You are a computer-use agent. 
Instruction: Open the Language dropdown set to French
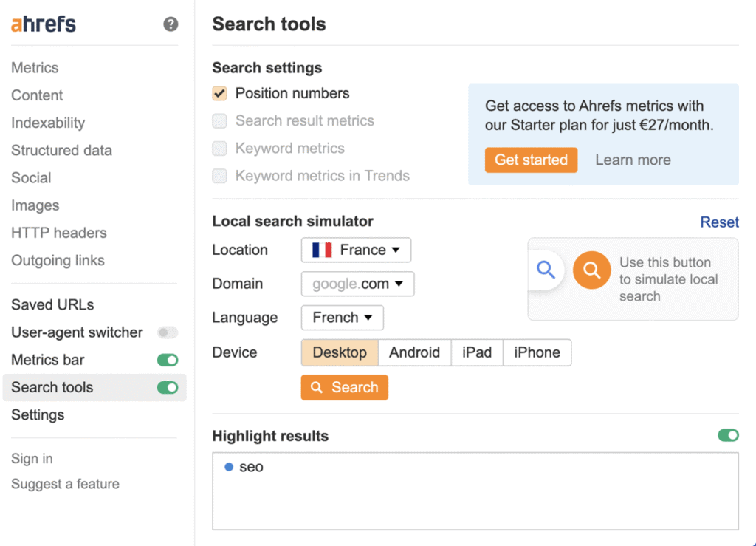(x=343, y=318)
